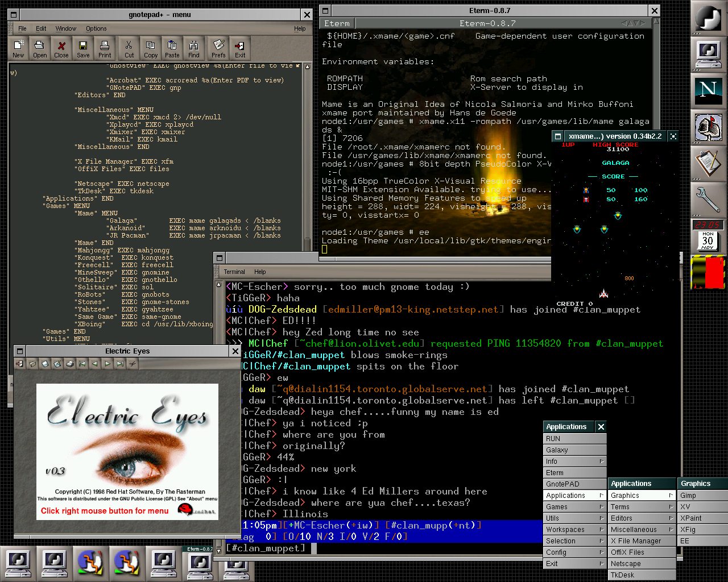Select Gimp in the Graphics submenu
The height and width of the screenshot is (582, 728).
pyautogui.click(x=703, y=496)
